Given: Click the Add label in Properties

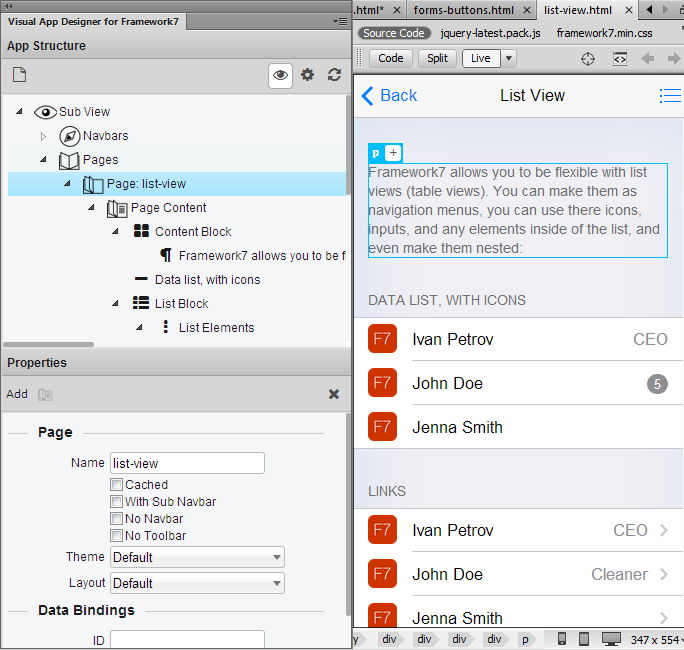Looking at the screenshot, I should coord(17,394).
